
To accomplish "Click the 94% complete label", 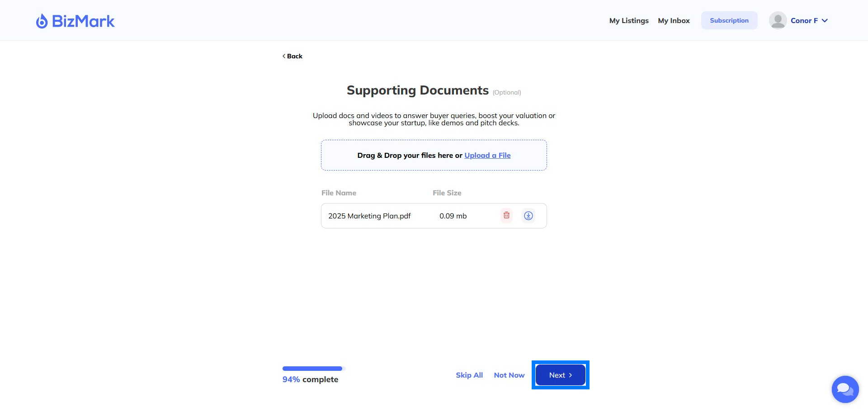I will [x=310, y=379].
